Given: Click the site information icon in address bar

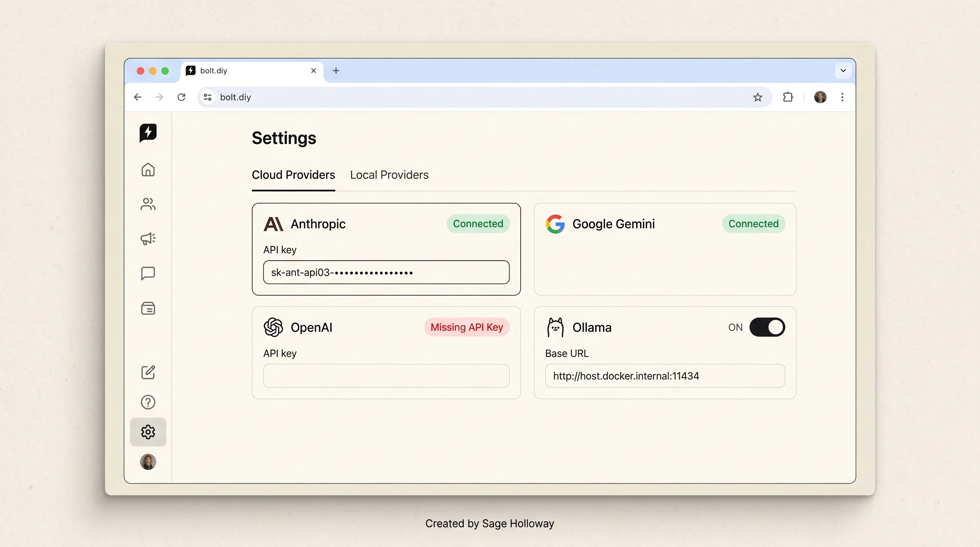Looking at the screenshot, I should click(207, 97).
